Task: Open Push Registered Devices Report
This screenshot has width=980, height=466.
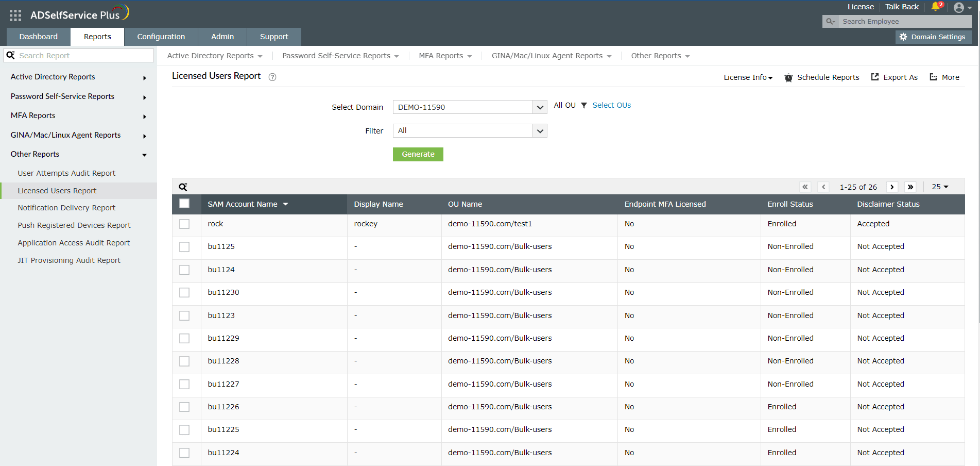Action: coord(74,225)
